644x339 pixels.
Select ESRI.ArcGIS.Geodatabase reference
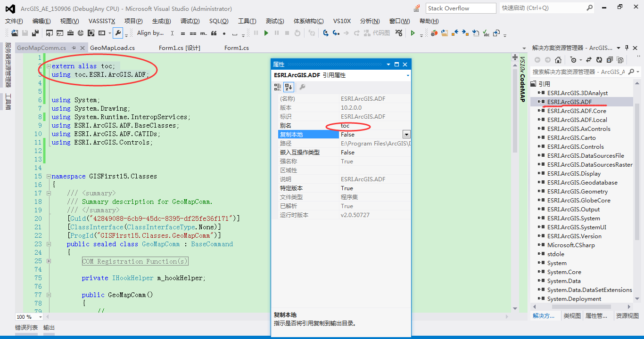pyautogui.click(x=582, y=183)
